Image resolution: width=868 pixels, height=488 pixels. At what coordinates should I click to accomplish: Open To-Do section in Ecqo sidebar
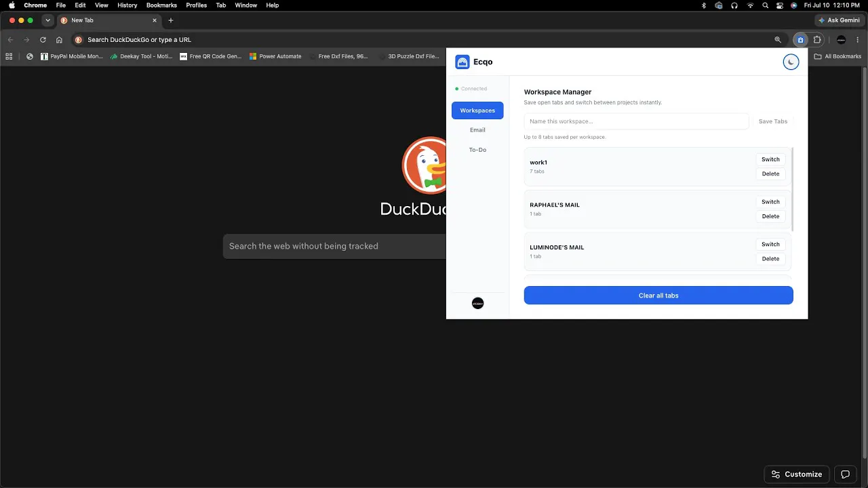(477, 150)
